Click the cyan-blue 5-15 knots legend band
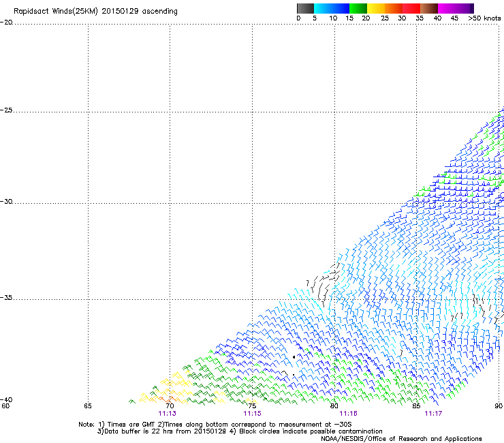Screen dimensions: 504x443 coord(332,8)
